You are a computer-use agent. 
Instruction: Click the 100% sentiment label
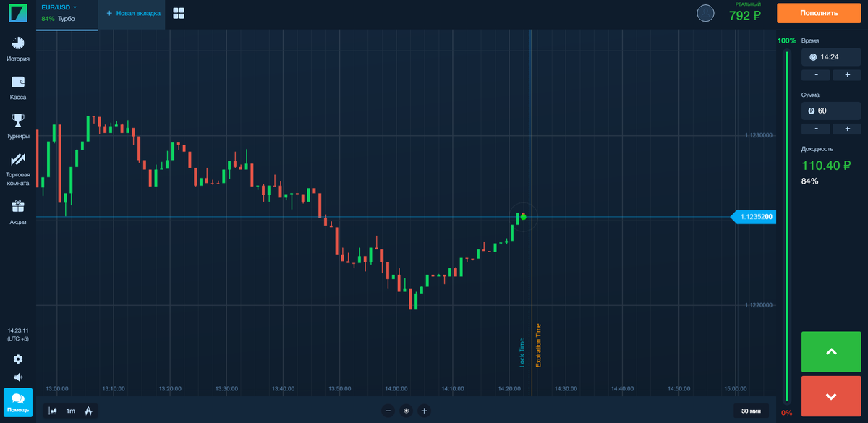[786, 40]
